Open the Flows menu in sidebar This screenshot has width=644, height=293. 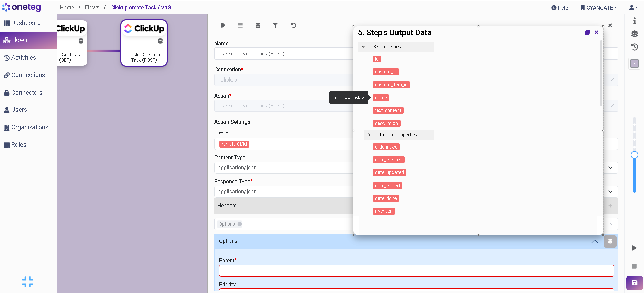19,40
